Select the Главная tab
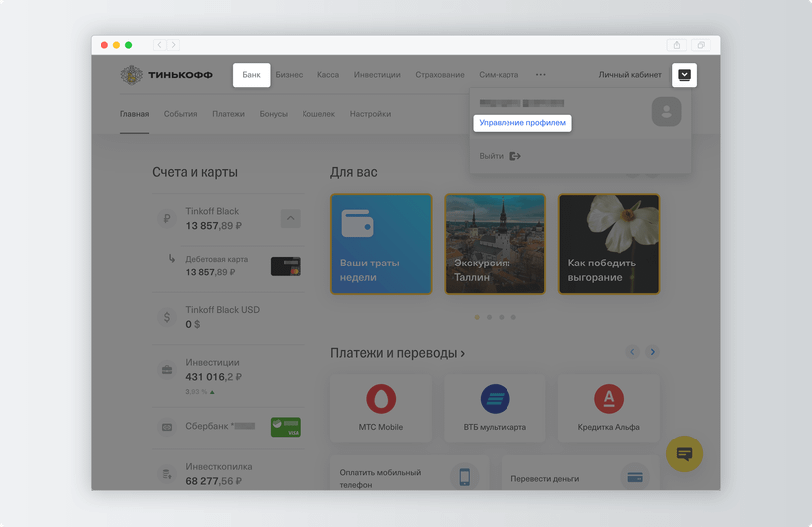This screenshot has height=527, width=812. click(134, 114)
